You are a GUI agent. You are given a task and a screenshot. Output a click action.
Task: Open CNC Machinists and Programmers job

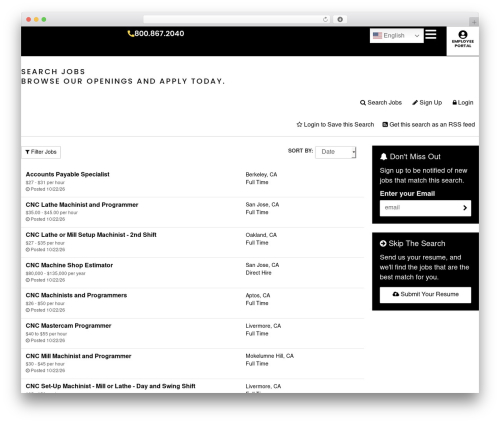76,296
